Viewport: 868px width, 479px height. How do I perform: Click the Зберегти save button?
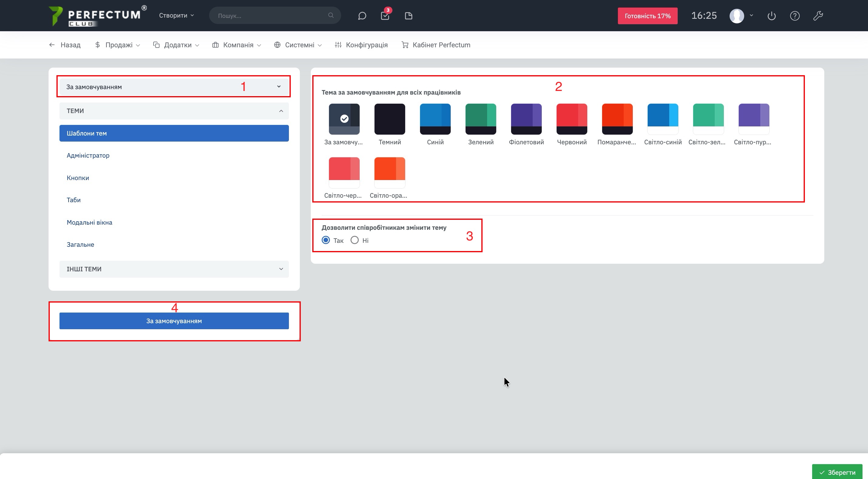tap(837, 472)
